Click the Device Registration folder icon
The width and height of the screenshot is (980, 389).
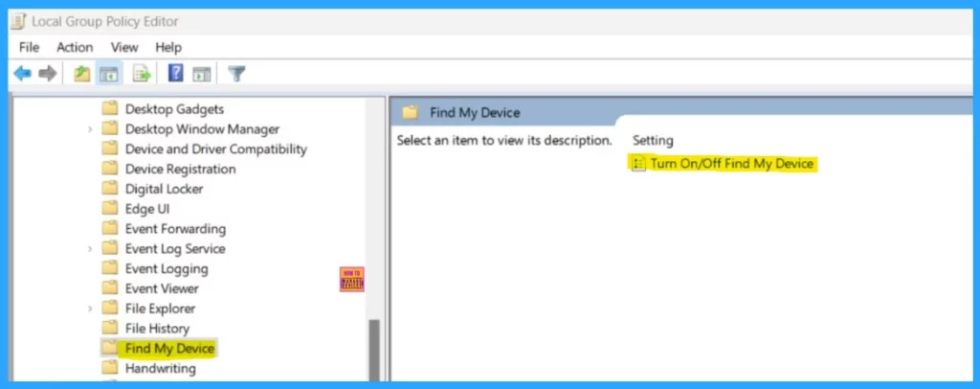110,169
